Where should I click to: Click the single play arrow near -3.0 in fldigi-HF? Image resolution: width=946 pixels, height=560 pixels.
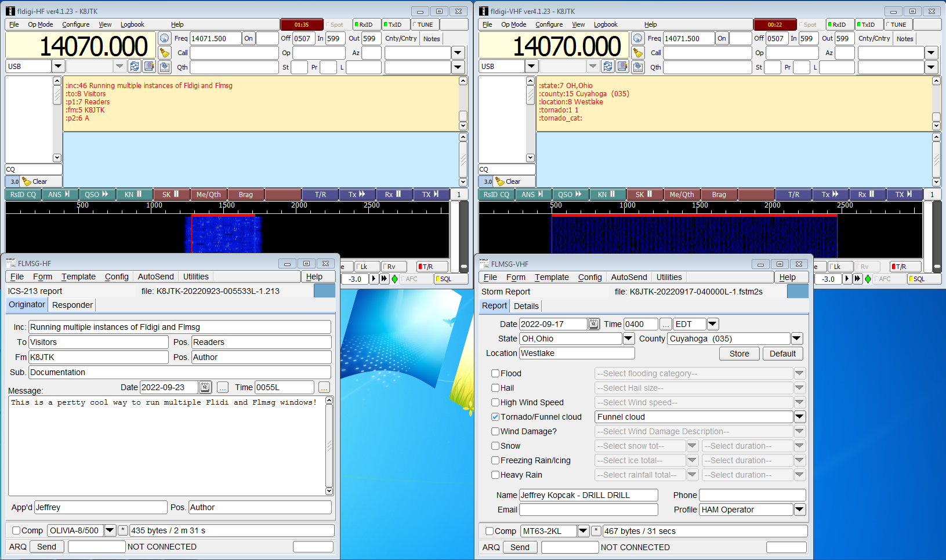(x=374, y=279)
